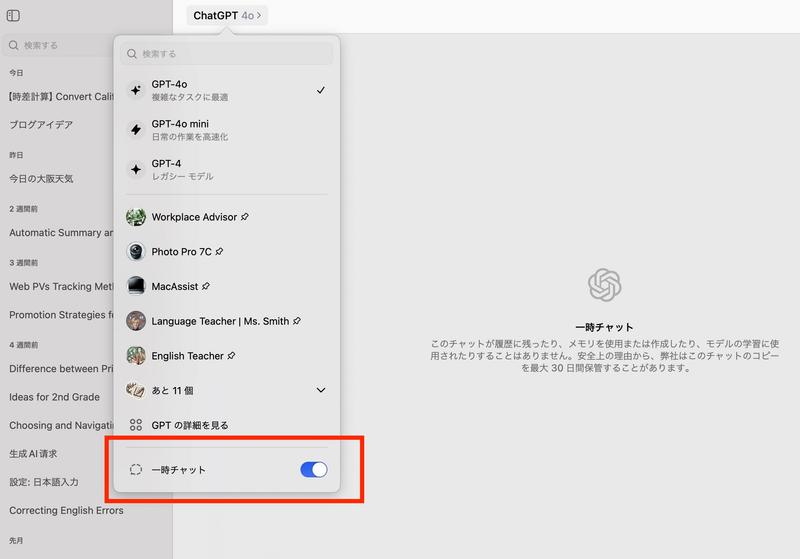Click the GPT の詳細を見る link
This screenshot has height=559, width=800.
(x=227, y=425)
